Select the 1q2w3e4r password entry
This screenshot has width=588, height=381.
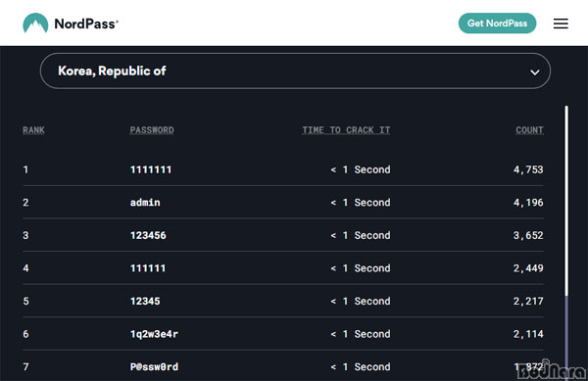tap(154, 334)
